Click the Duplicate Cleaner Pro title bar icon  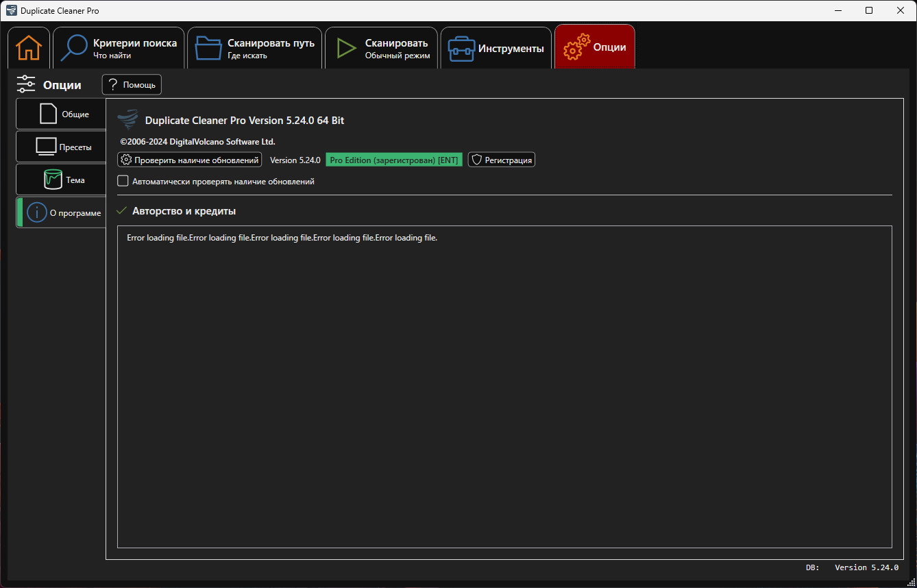(x=11, y=10)
